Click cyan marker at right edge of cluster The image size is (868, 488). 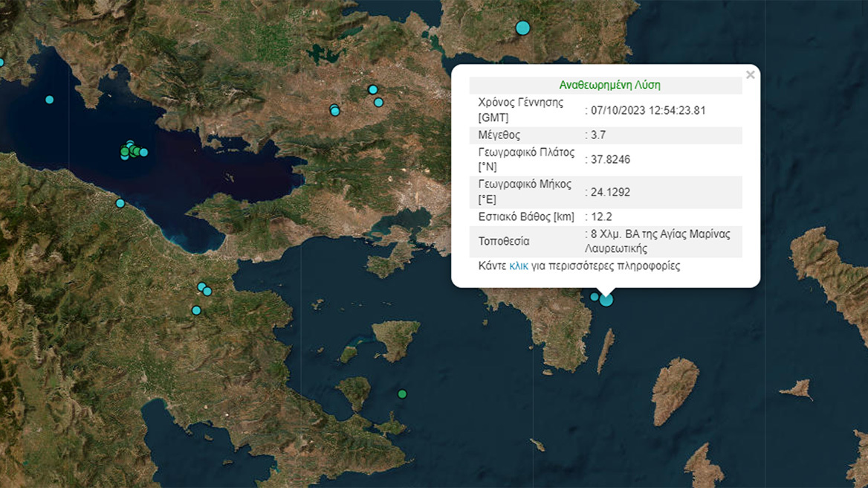click(x=143, y=152)
